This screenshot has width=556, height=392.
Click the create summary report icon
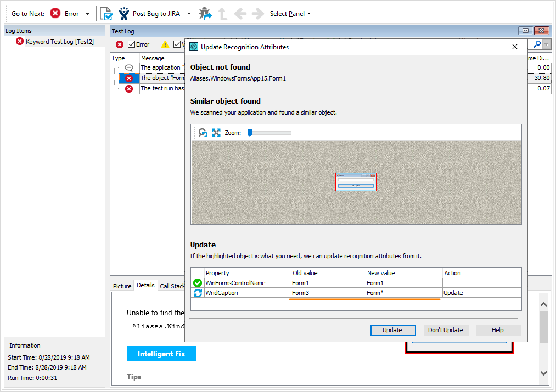(106, 14)
